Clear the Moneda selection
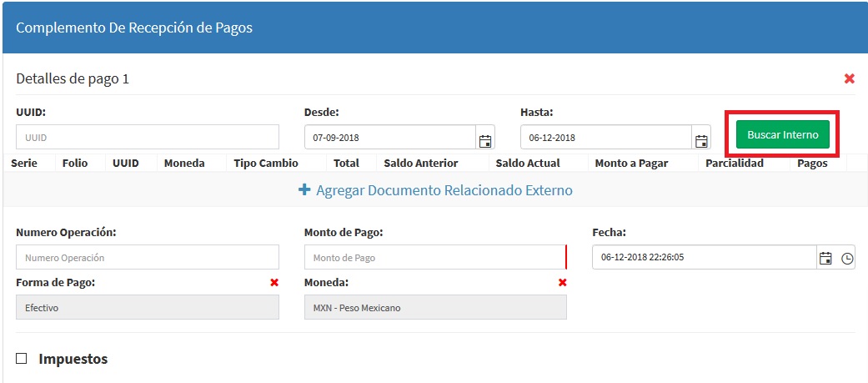 click(562, 283)
